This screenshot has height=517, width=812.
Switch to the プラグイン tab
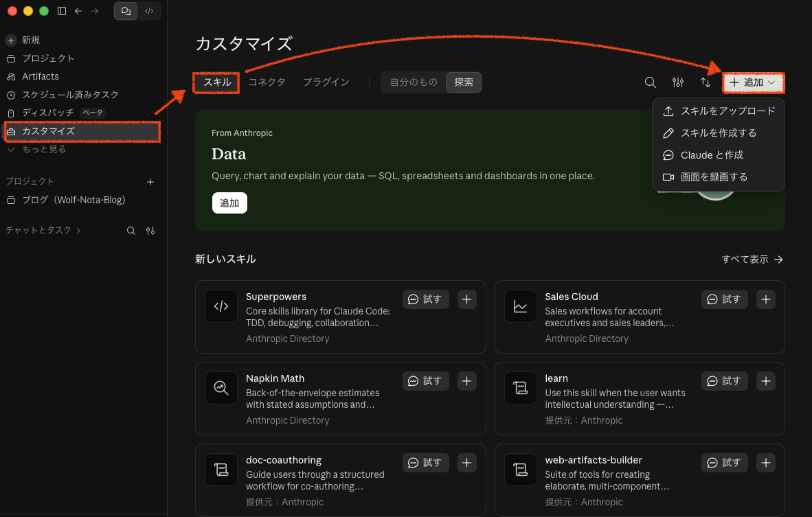(x=326, y=82)
